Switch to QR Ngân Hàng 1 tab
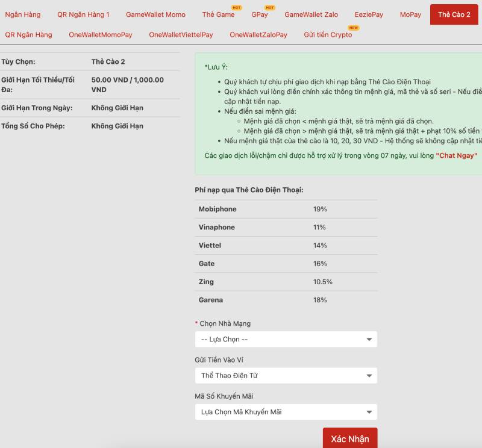This screenshot has height=448, width=482. point(83,14)
